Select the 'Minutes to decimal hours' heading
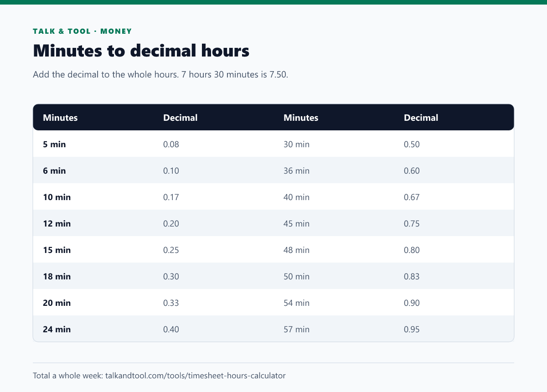The width and height of the screenshot is (547, 392). pyautogui.click(x=141, y=51)
